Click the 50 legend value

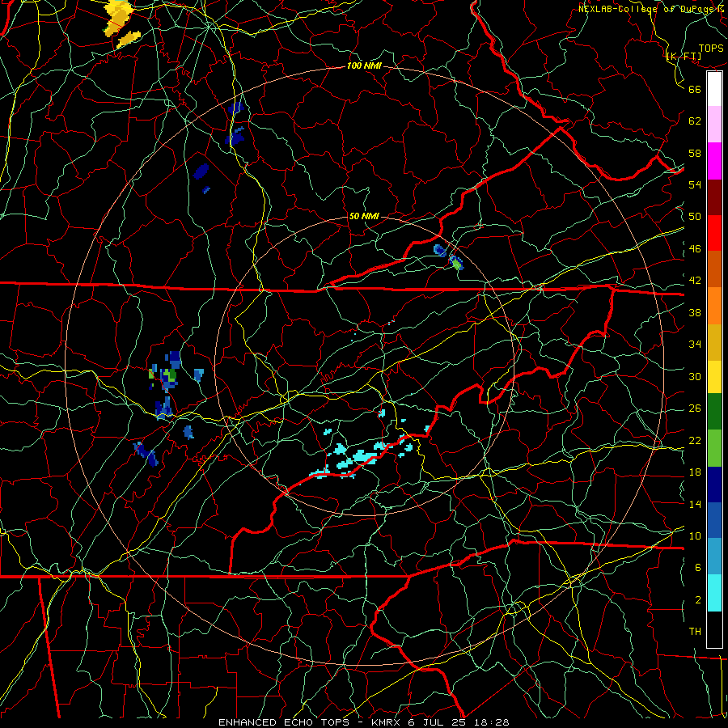pyautogui.click(x=695, y=217)
